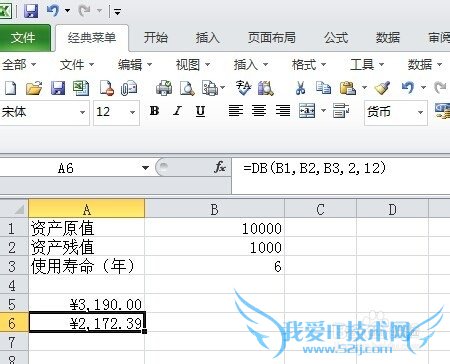The image size is (450, 364).
Task: Switch to the 公式 tab
Action: coord(336,38)
